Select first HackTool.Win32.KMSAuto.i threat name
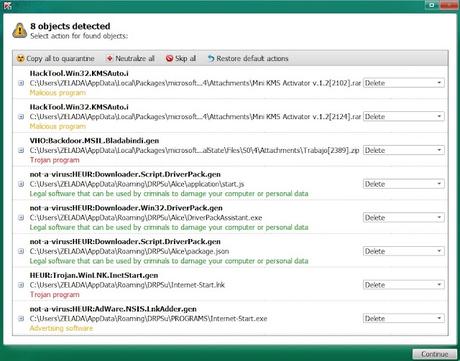 [x=79, y=73]
